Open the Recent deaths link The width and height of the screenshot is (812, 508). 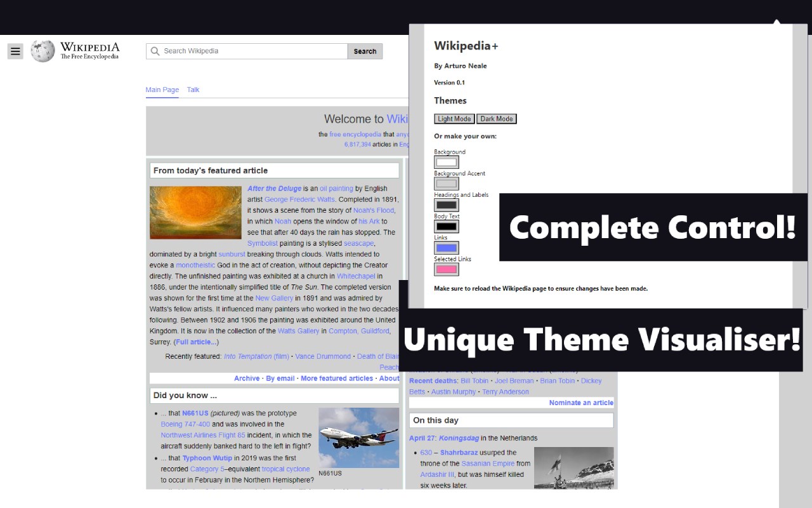[x=433, y=381]
